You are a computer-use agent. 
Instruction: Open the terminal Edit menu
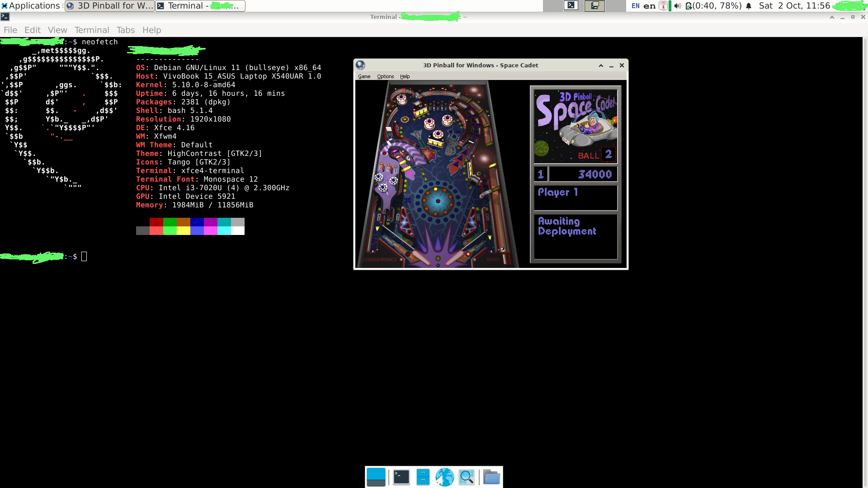click(x=33, y=30)
